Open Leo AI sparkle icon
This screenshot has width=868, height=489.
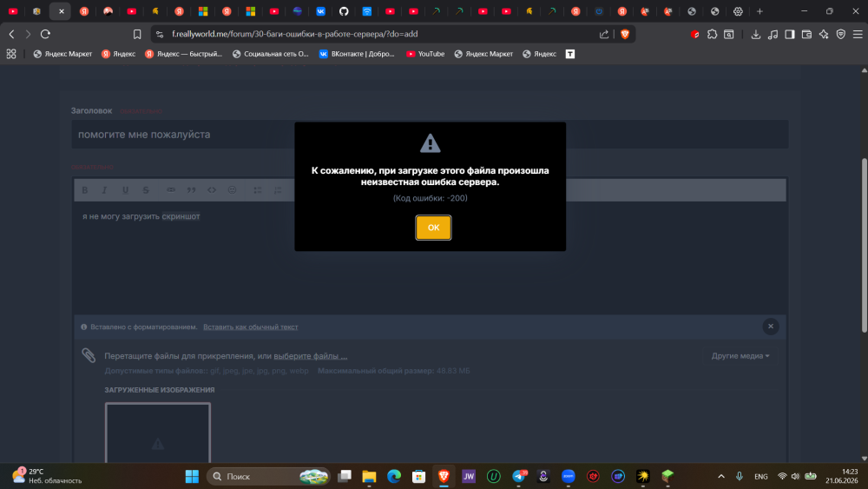tap(824, 35)
